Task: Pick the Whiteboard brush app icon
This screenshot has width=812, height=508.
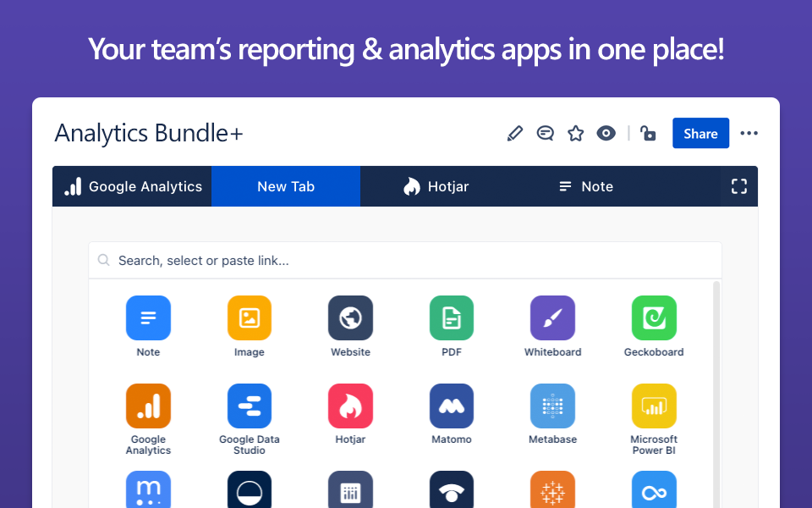Action: pos(552,317)
